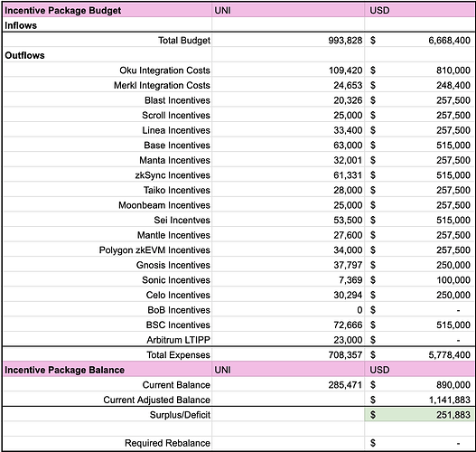Click the 'Oku Integration Costs' label
This screenshot has height=452, width=476.
[164, 71]
